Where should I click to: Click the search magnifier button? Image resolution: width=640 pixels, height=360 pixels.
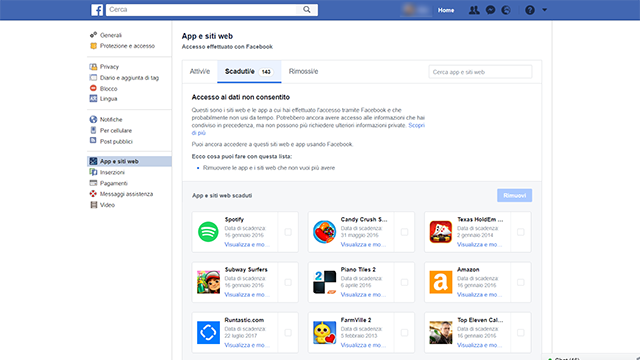pyautogui.click(x=307, y=10)
